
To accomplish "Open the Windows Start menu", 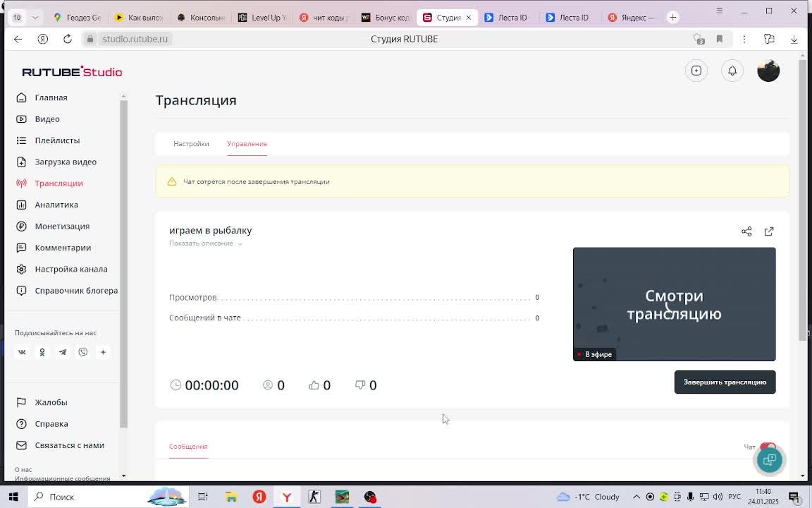I will [x=13, y=497].
